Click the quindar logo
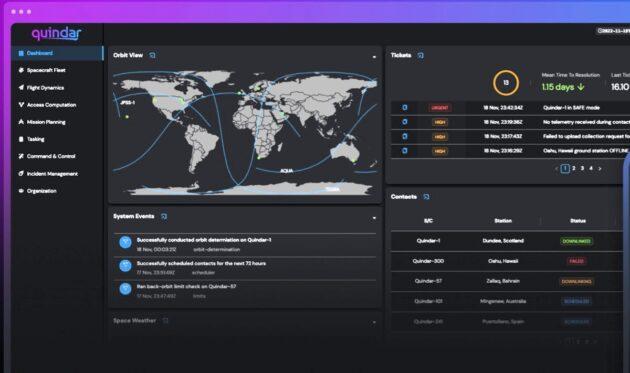The height and width of the screenshot is (373, 630). click(x=56, y=34)
